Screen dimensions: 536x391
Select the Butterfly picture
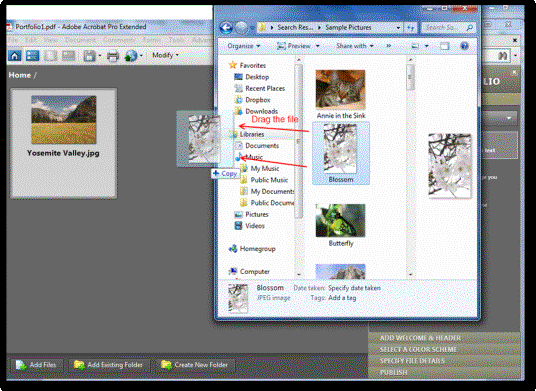tap(340, 225)
